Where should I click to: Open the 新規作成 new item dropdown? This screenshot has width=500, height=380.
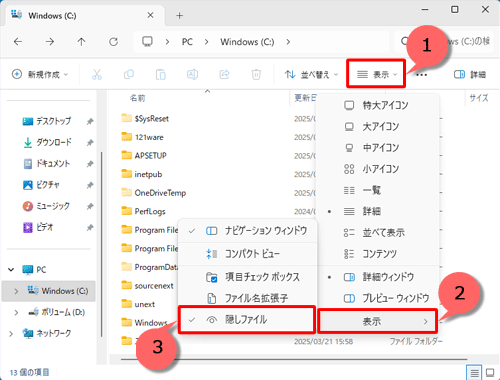(x=40, y=74)
